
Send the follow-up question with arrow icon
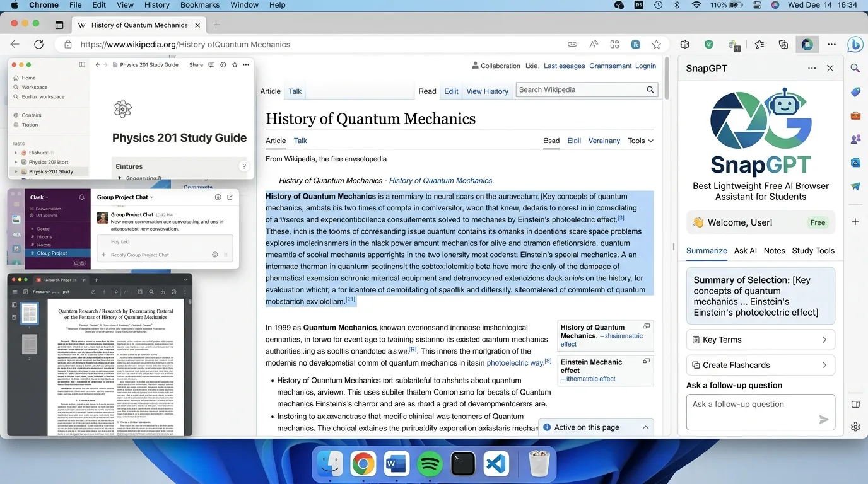[x=823, y=420]
